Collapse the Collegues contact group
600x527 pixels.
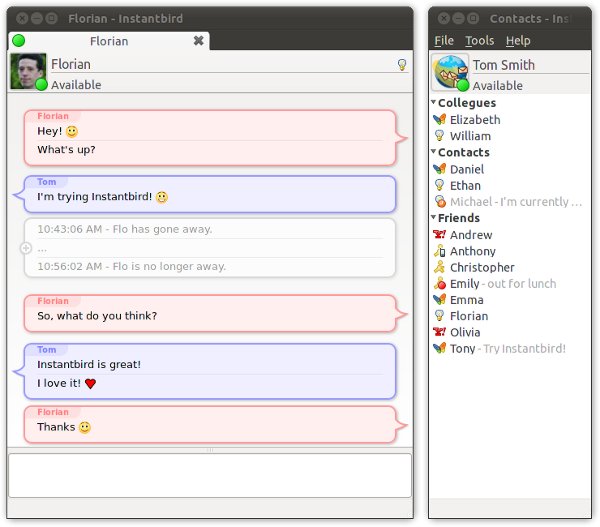(x=434, y=103)
